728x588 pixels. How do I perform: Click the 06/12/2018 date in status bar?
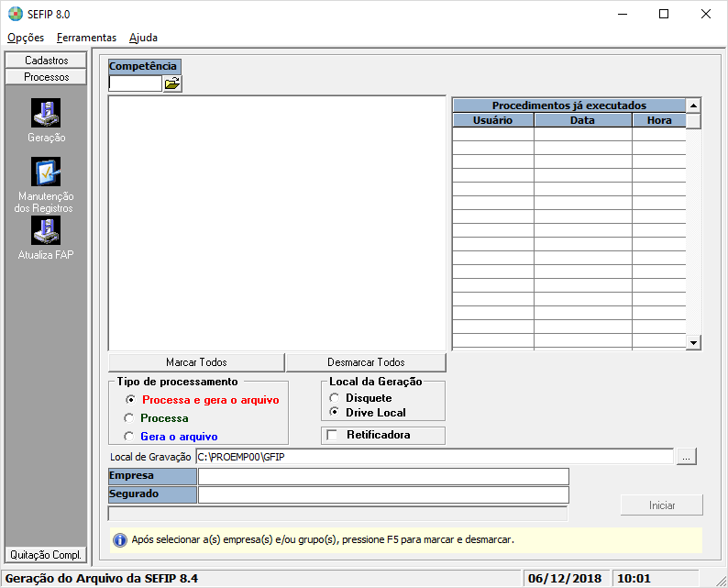click(x=565, y=578)
